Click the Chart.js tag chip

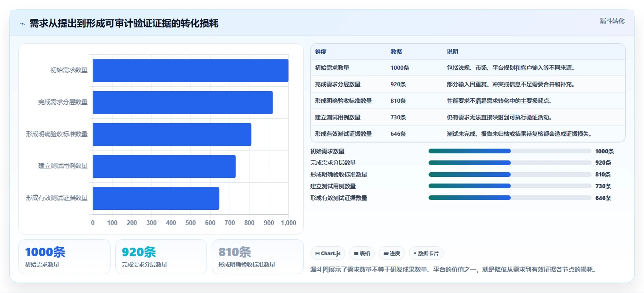pos(328,253)
